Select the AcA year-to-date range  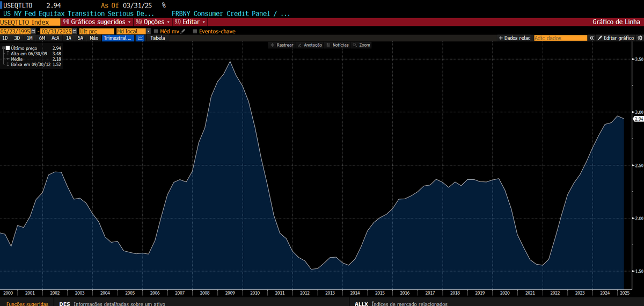click(x=55, y=38)
